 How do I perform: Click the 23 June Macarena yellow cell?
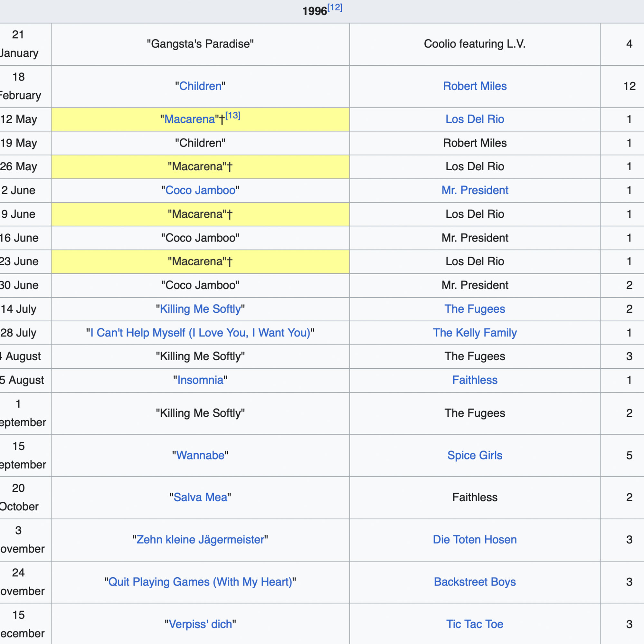[x=200, y=261]
